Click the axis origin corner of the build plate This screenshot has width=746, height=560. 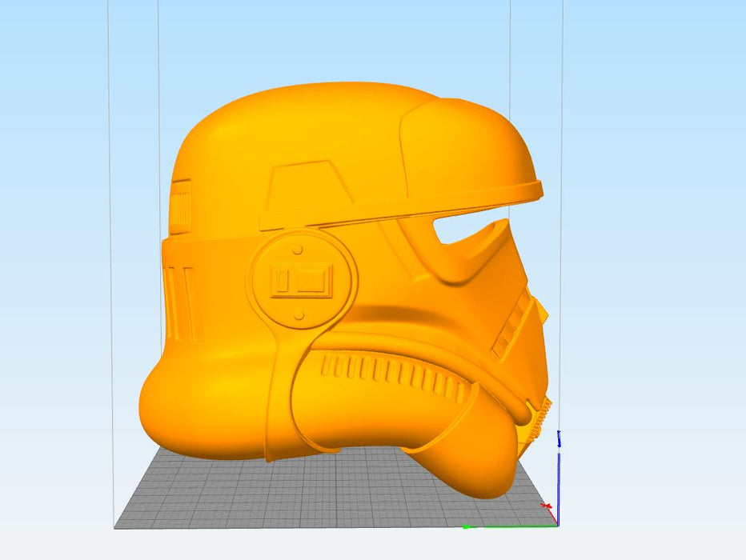(x=557, y=526)
